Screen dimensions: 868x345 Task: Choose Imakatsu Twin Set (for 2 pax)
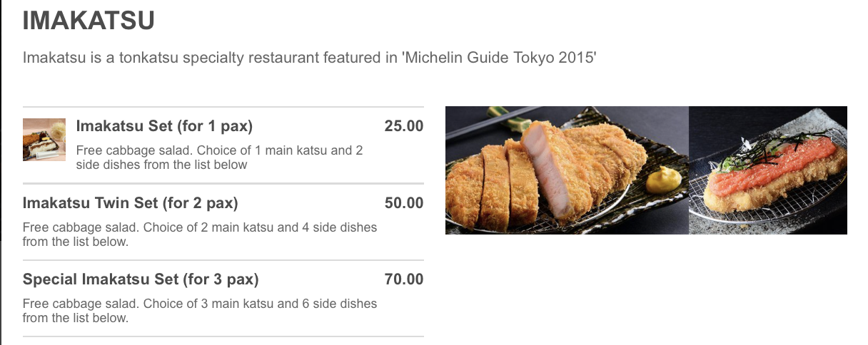(x=131, y=203)
